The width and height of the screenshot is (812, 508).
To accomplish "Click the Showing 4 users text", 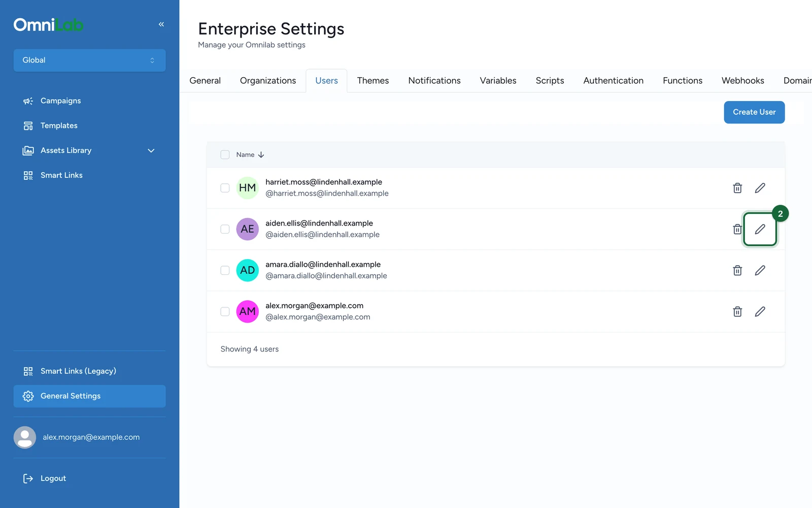I will click(250, 349).
